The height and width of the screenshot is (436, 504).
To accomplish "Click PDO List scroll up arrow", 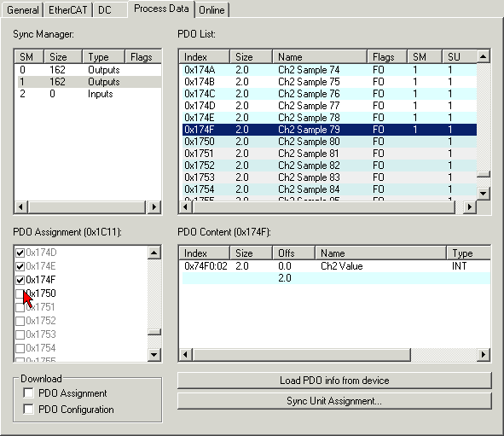I will tap(484, 57).
